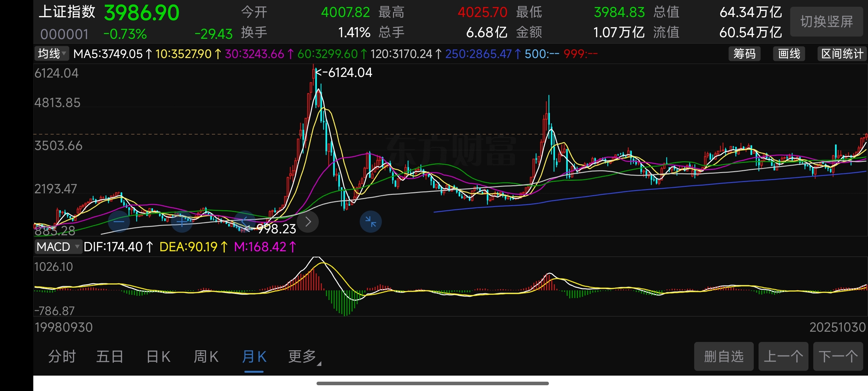Tap the scroll left arrow icon
The height and width of the screenshot is (391, 868).
pyautogui.click(x=245, y=222)
